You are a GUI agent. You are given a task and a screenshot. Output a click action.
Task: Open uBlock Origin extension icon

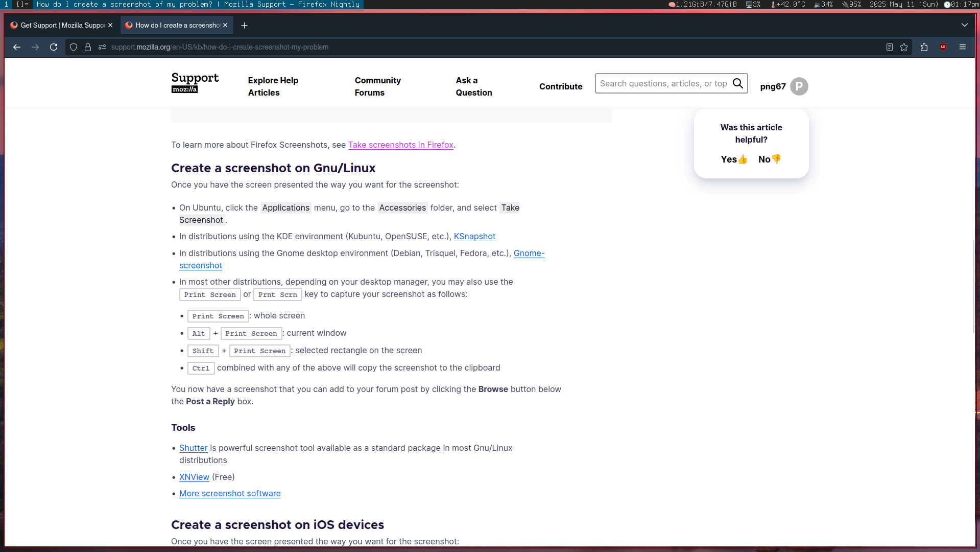coord(943,47)
